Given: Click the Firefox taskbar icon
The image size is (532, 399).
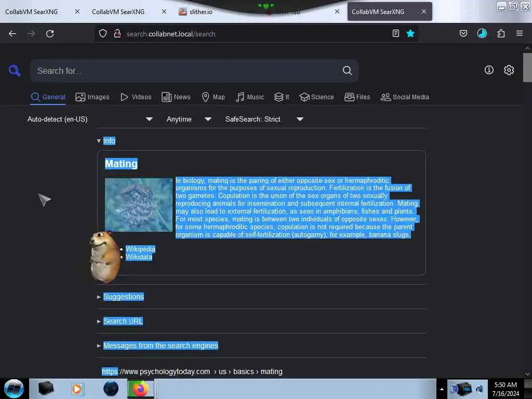Looking at the screenshot, I should click(141, 389).
